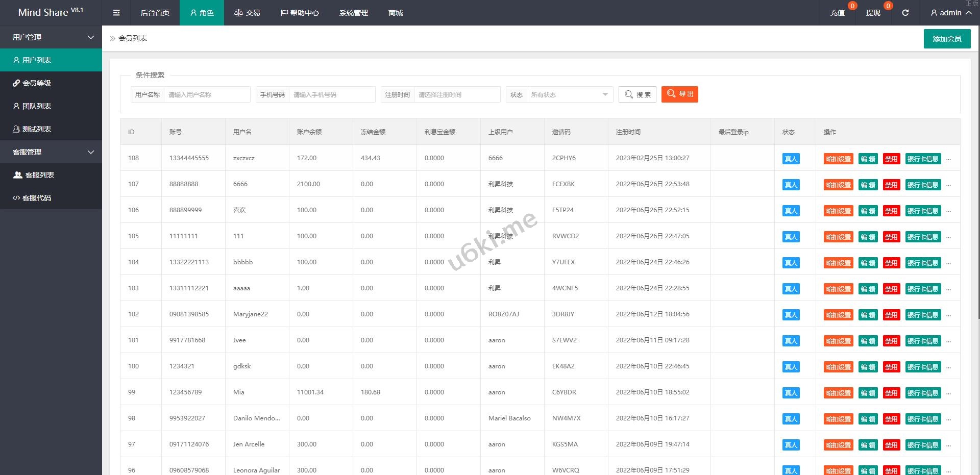Open 客服代码 in the sidebar

(36, 198)
